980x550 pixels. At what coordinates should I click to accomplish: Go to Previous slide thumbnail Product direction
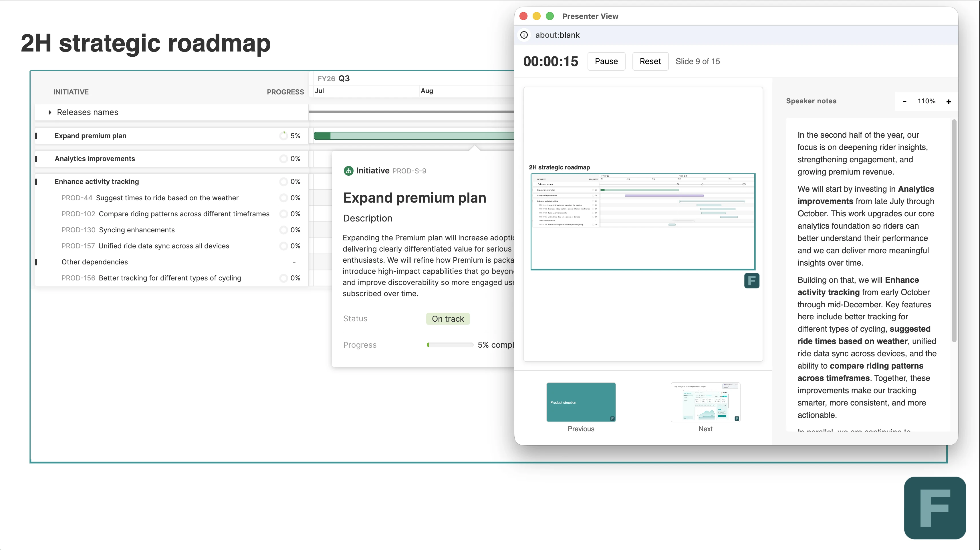coord(581,402)
